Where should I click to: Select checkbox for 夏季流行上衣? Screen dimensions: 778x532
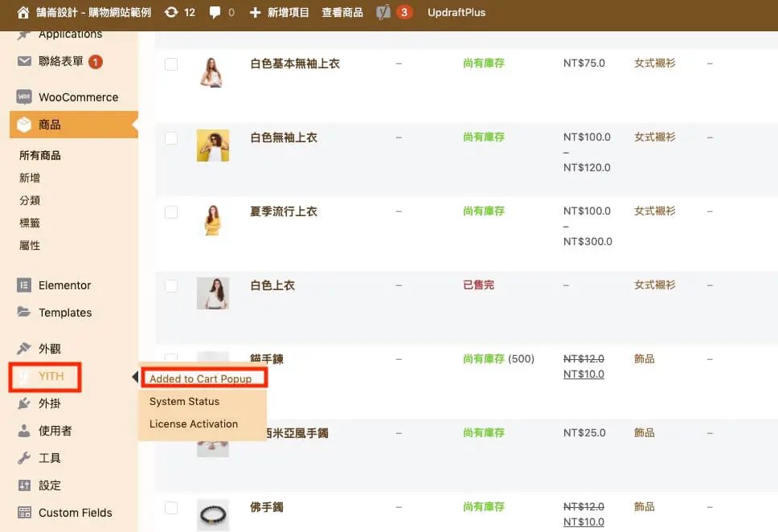(x=171, y=212)
